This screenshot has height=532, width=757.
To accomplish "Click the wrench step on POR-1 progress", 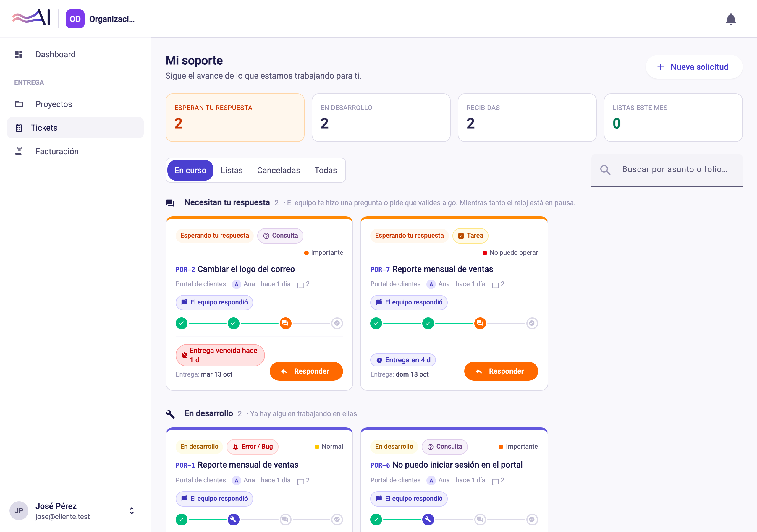I will point(233,520).
